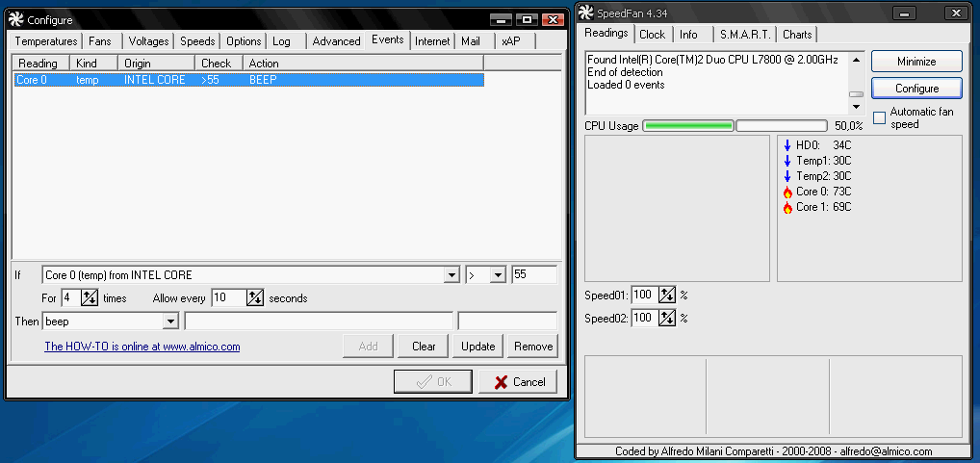980x463 pixels.
Task: Click the Cancel button
Action: pyautogui.click(x=518, y=382)
